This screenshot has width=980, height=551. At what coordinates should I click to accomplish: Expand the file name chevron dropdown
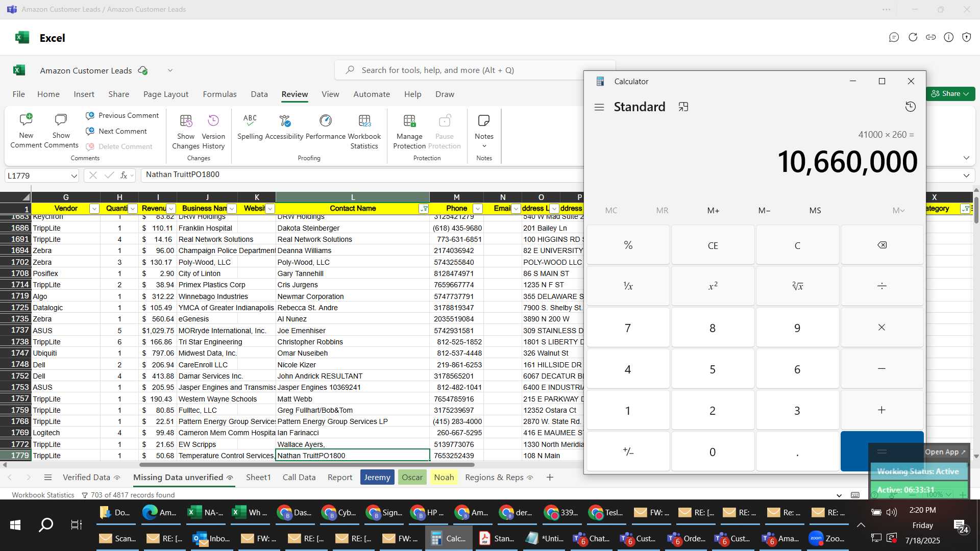tap(170, 70)
